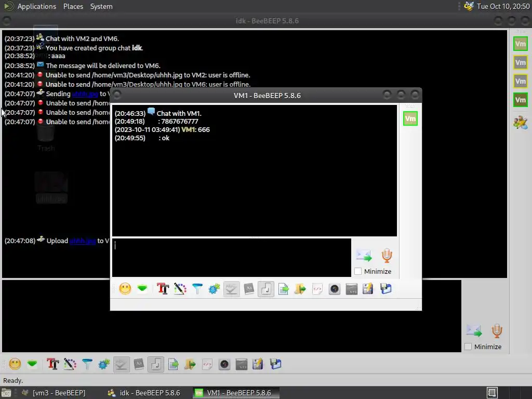This screenshot has height=399, width=532.
Task: Toggle return-key-sends-message in VM1 toolbar
Action: [266, 289]
